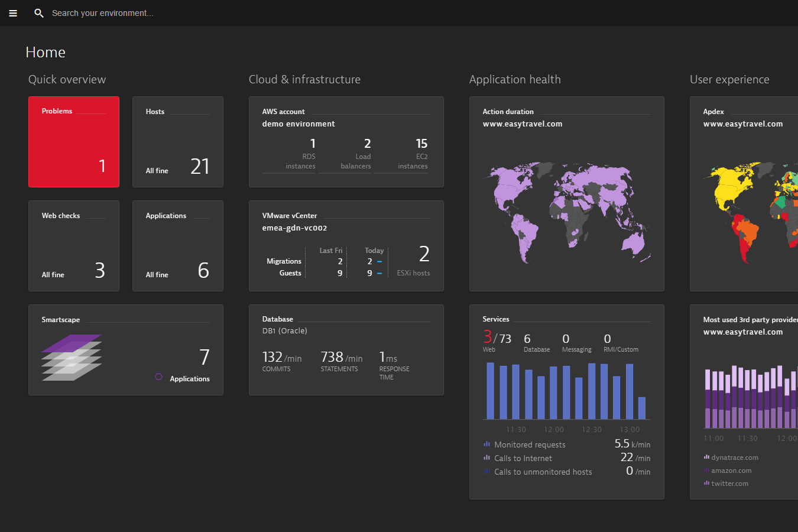Click the dynatrace.com provider legend icon
The width and height of the screenshot is (798, 532).
[x=706, y=457]
